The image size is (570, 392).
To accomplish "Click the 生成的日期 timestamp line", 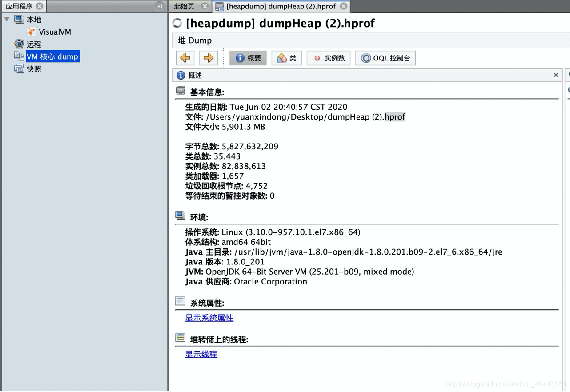I will coord(266,107).
